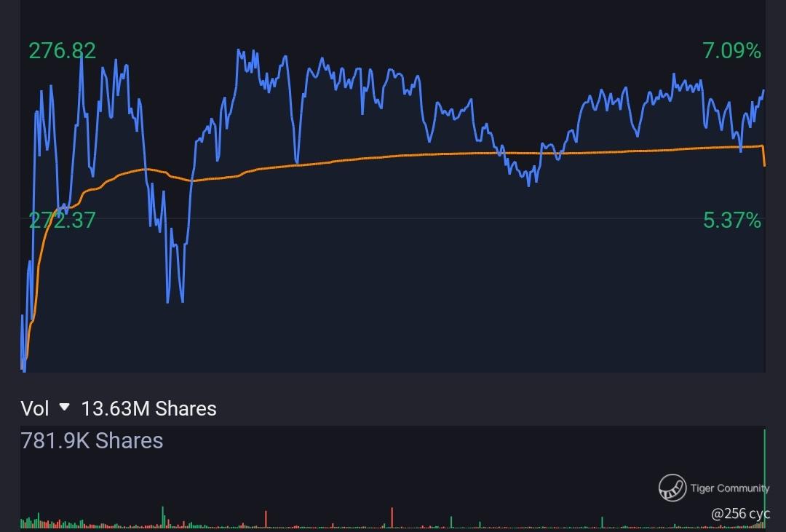Click the 276.82 upper price label
Screen dimensions: 786x532
click(62, 51)
